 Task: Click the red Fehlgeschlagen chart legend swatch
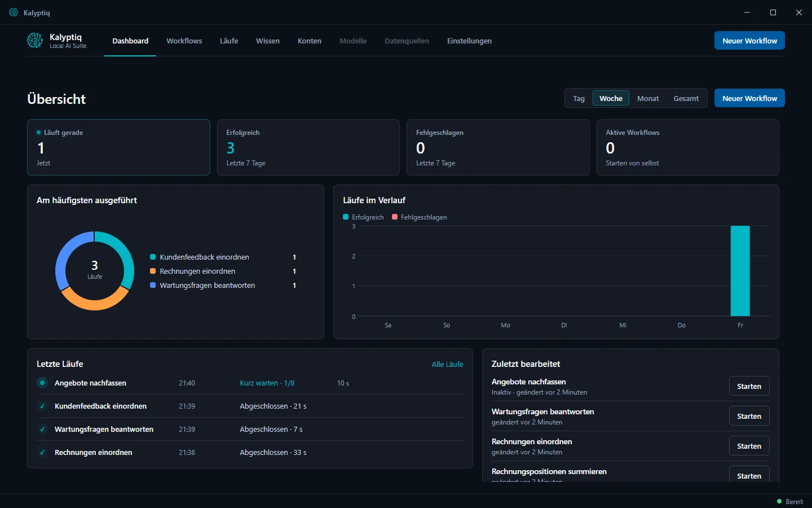click(395, 217)
